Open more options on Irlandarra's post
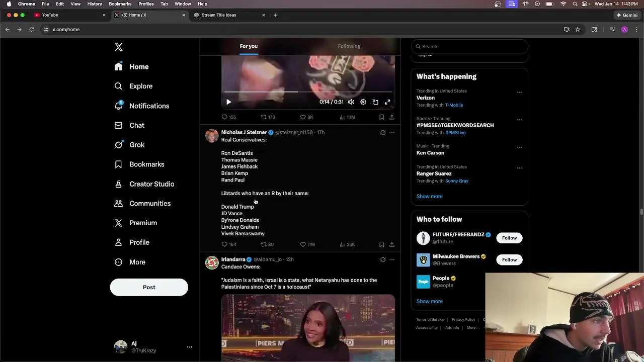The width and height of the screenshot is (644, 362). click(392, 260)
